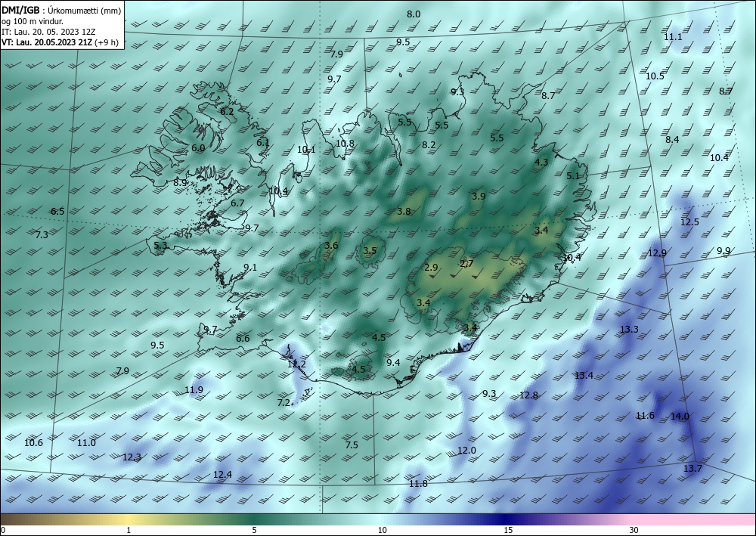Viewport: 756px width, 536px height.
Task: Click the 12.3 value on the map
Action: (x=132, y=457)
